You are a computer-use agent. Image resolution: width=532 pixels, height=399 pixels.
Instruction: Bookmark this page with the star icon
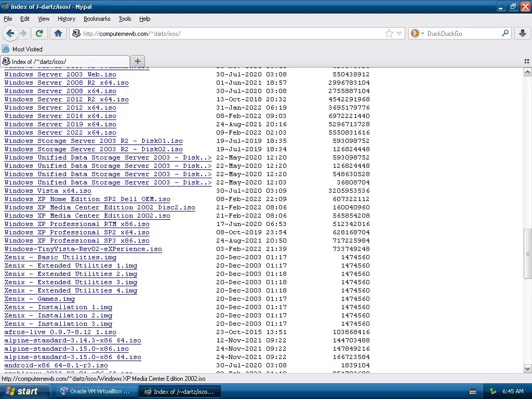pyautogui.click(x=389, y=33)
